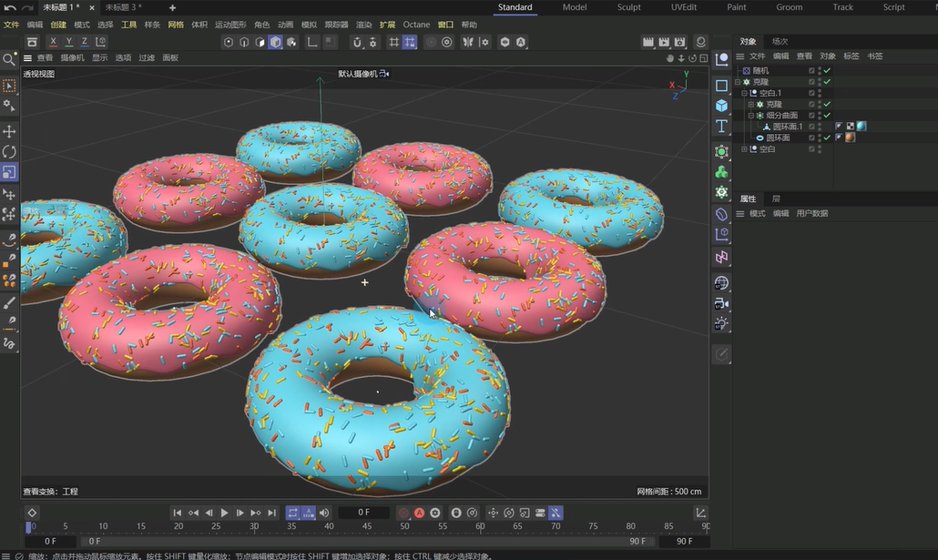Add new document with plus button
This screenshot has width=938, height=560.
click(172, 8)
